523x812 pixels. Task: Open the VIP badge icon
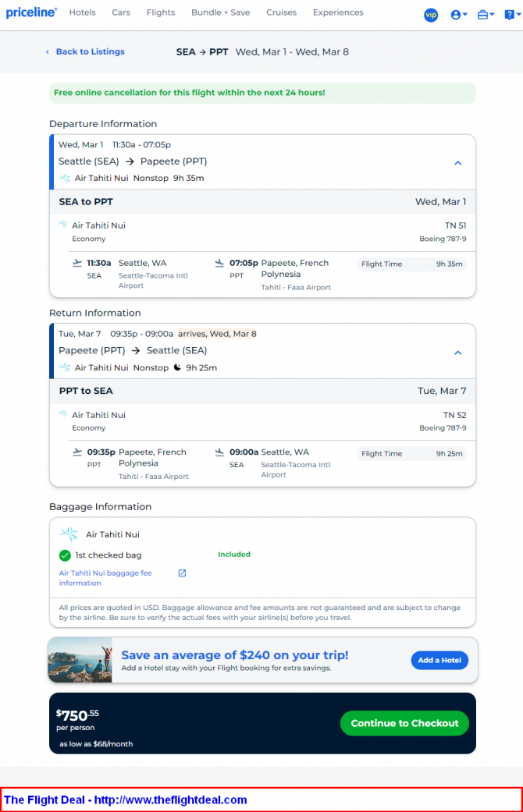431,15
